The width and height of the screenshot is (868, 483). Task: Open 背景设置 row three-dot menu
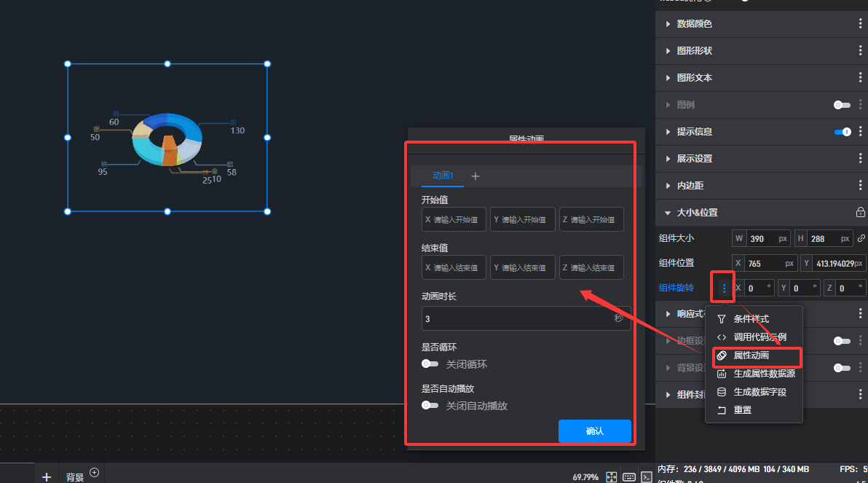860,367
